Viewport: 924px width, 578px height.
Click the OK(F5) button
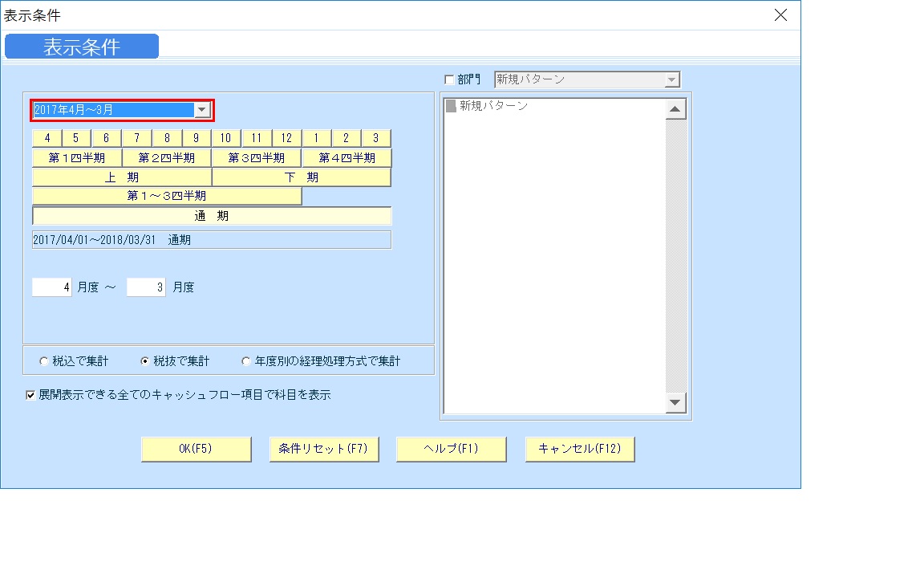coord(196,449)
